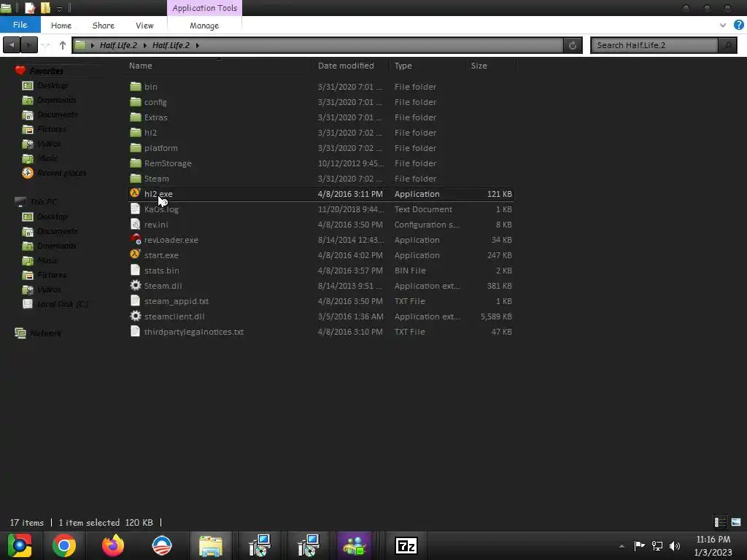Sort by the Name column header
The image size is (747, 560).
point(141,66)
